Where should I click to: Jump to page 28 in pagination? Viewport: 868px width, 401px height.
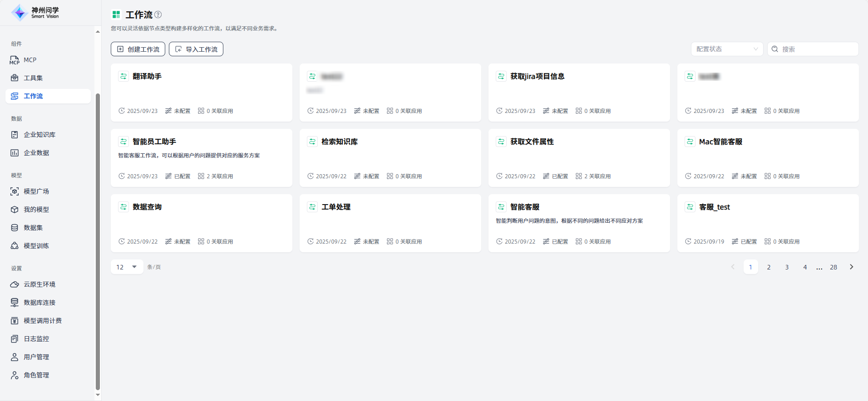pyautogui.click(x=833, y=267)
